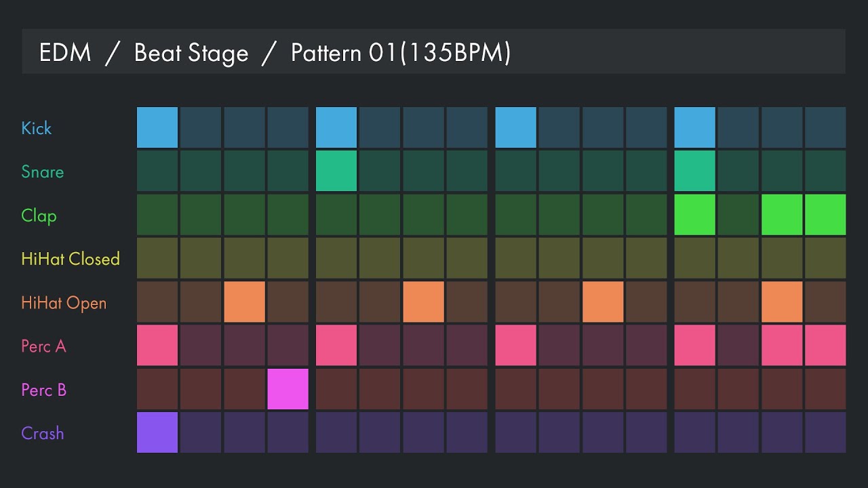Select the Kick track label
This screenshot has width=868, height=488.
tap(37, 128)
